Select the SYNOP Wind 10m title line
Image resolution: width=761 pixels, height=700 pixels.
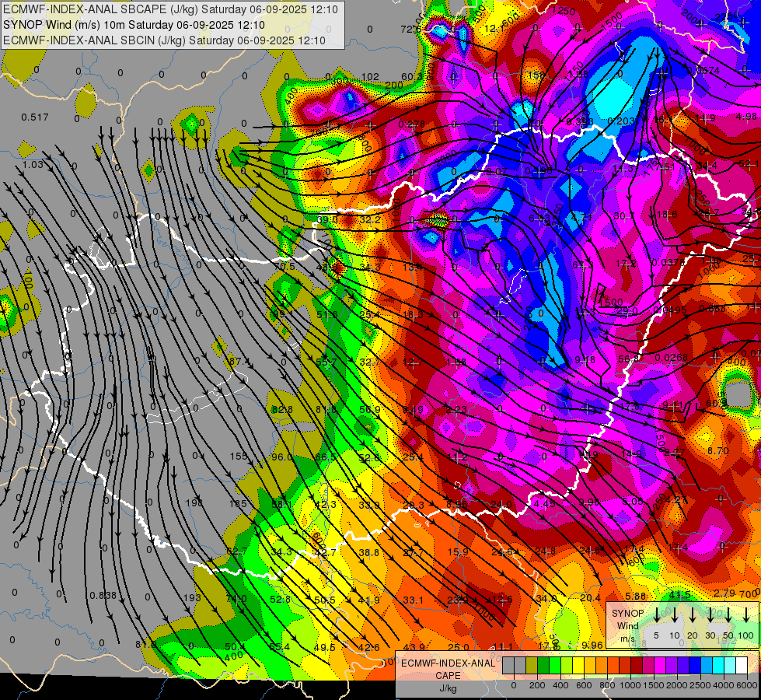[134, 25]
